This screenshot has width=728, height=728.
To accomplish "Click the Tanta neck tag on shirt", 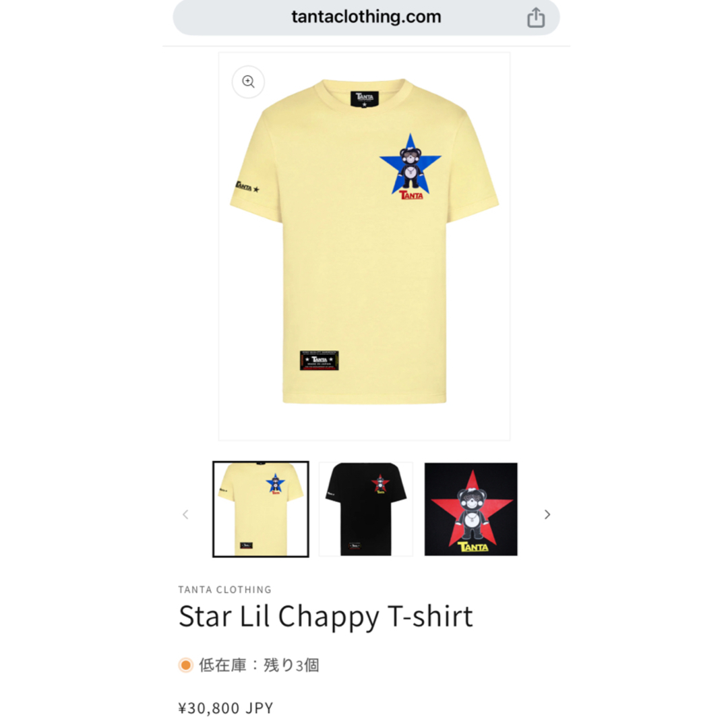I will coord(365,99).
